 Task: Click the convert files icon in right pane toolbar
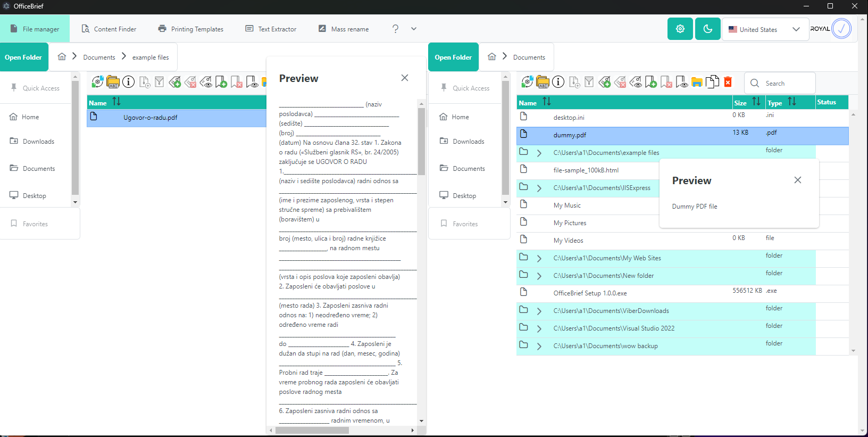click(527, 82)
